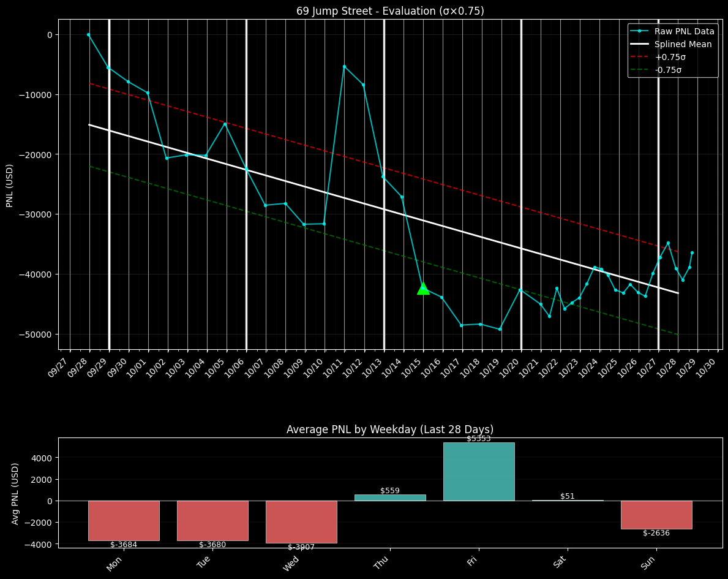The width and height of the screenshot is (728, 579).
Task: Click the Sunday bar showing $-2636
Action: click(x=656, y=515)
